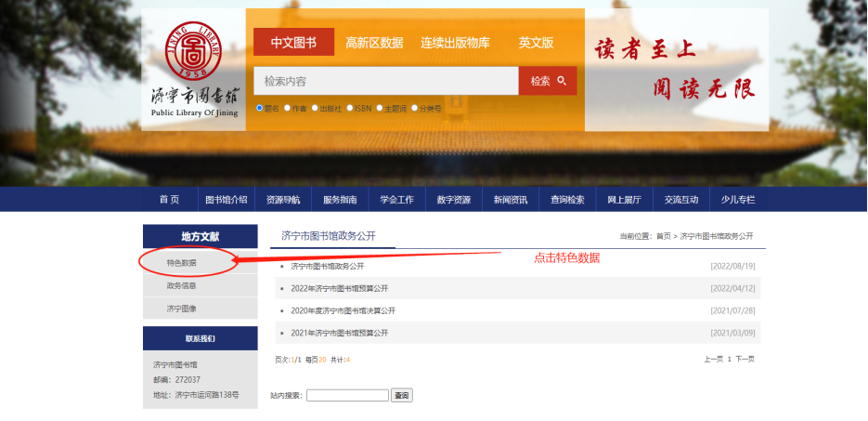Click the 查询 button

click(402, 396)
